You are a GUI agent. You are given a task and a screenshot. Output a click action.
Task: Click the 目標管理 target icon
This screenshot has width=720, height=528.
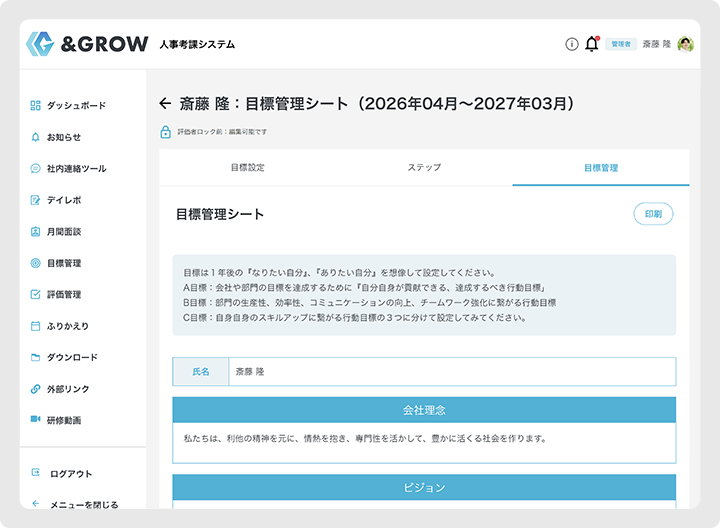point(35,263)
